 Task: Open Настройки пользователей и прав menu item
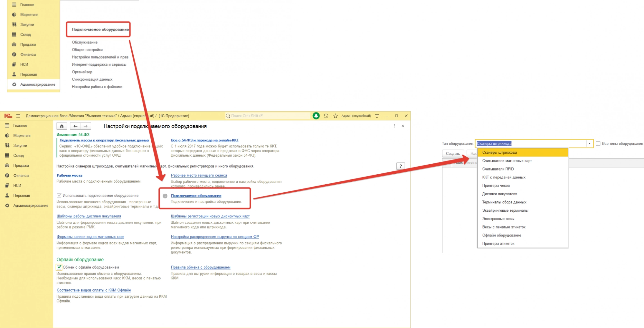click(x=100, y=57)
